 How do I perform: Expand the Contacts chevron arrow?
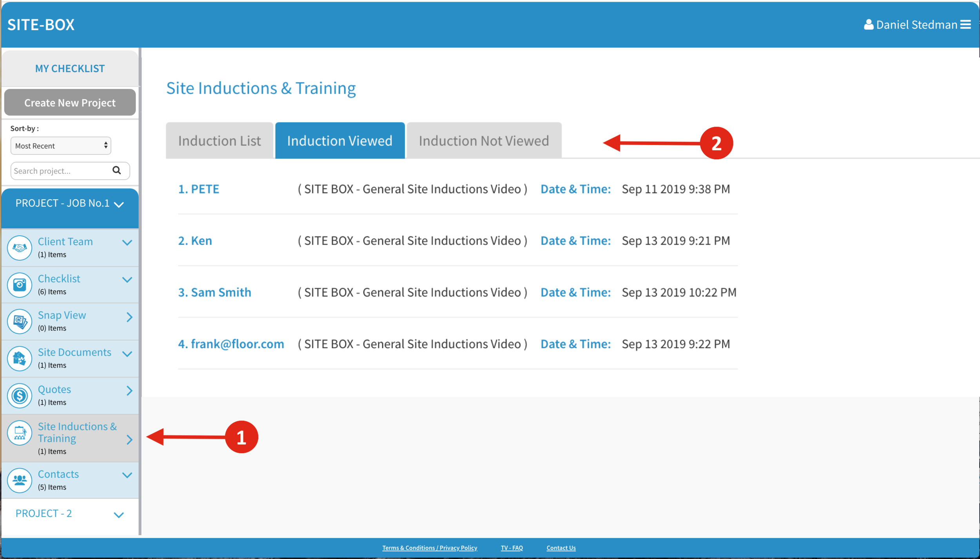click(127, 475)
